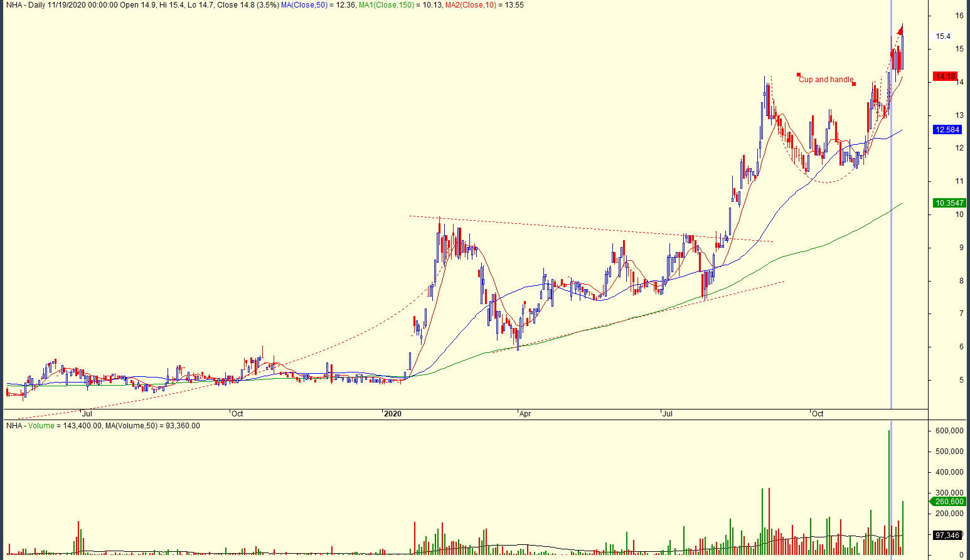Click the green 10.3547 MA value label
Image resolution: width=970 pixels, height=560 pixels.
(949, 203)
